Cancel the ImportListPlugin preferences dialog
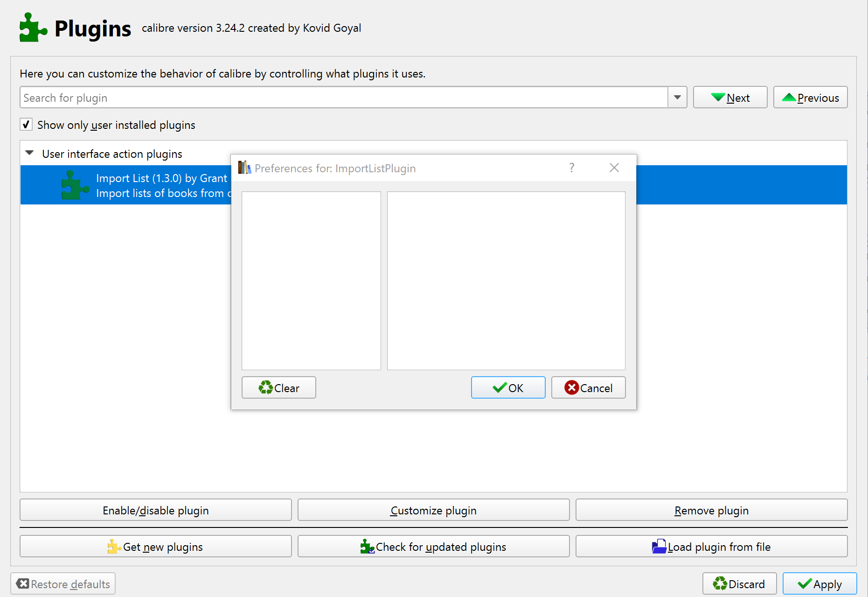The image size is (868, 597). 588,387
